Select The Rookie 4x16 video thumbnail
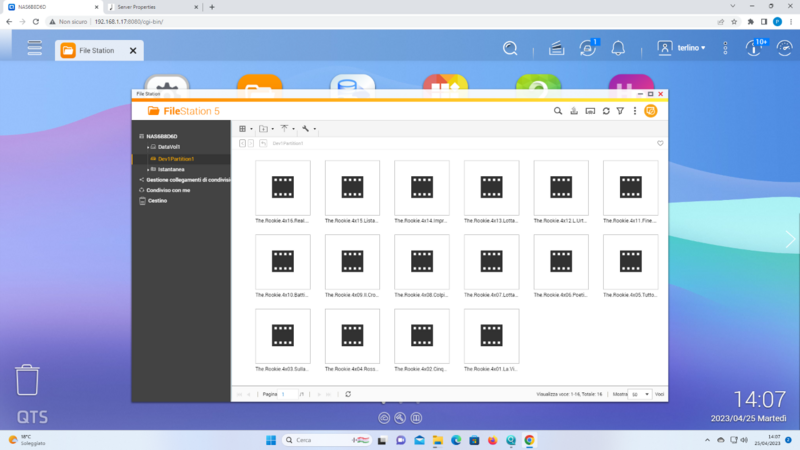The height and width of the screenshot is (450, 800). pyautogui.click(x=282, y=187)
